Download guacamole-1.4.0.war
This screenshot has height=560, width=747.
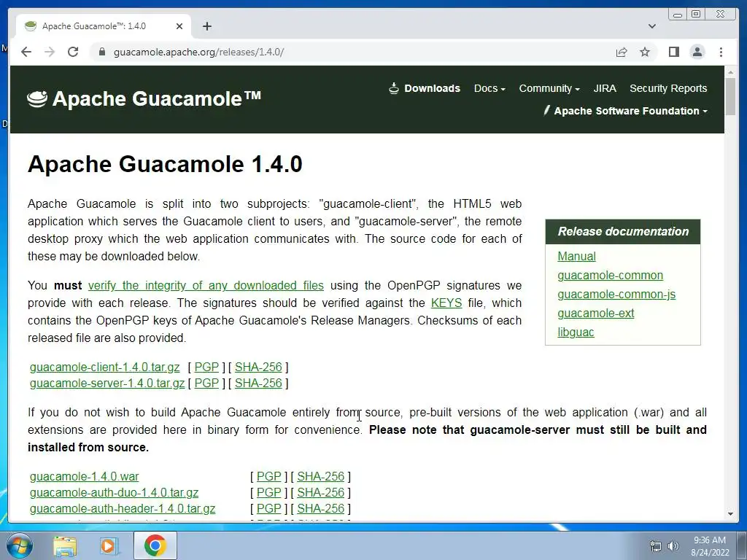85,477
